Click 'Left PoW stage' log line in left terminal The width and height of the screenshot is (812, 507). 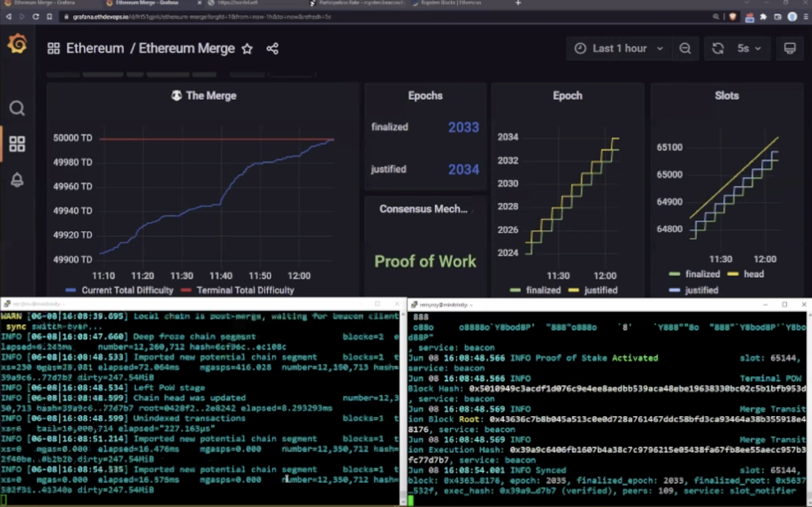coord(169,388)
